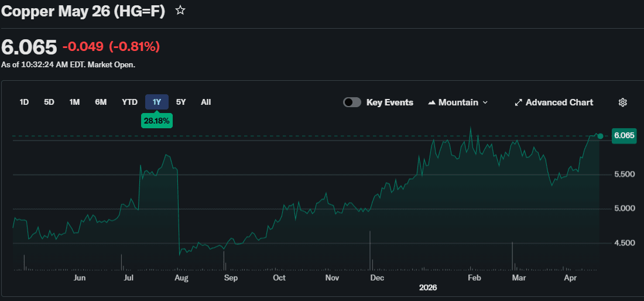The height and width of the screenshot is (301, 644).
Task: Switch to 6M time range
Action: pyautogui.click(x=101, y=102)
